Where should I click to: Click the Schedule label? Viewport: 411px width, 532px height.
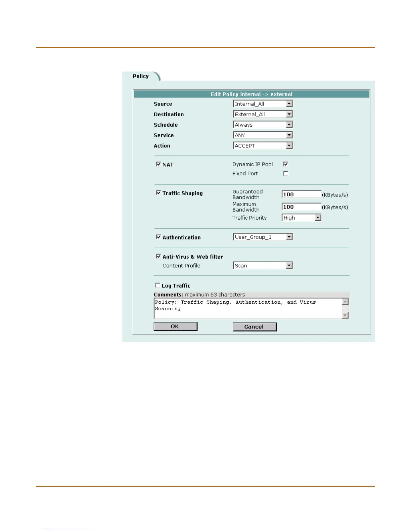(166, 125)
